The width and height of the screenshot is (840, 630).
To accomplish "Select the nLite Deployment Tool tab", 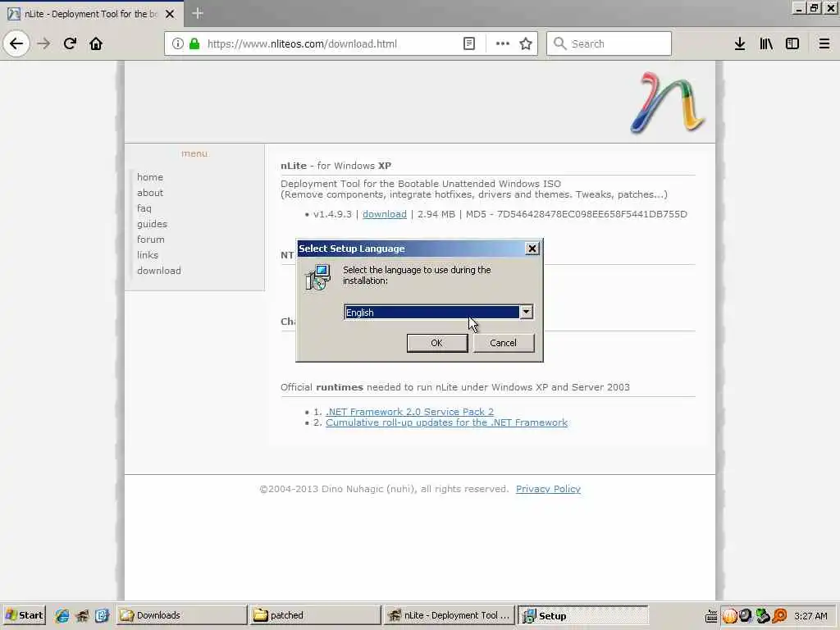I will coord(90,14).
